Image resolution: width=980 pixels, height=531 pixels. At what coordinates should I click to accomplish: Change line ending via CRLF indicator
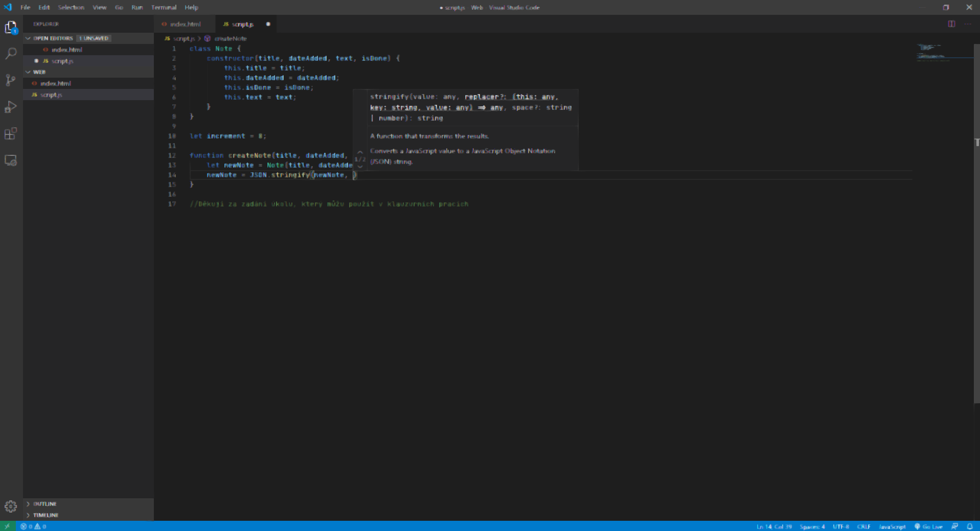864,526
